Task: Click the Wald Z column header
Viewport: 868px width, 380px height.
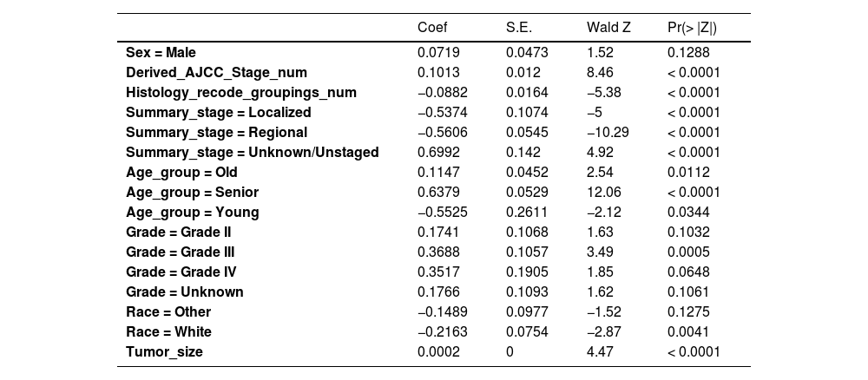Action: [608, 28]
